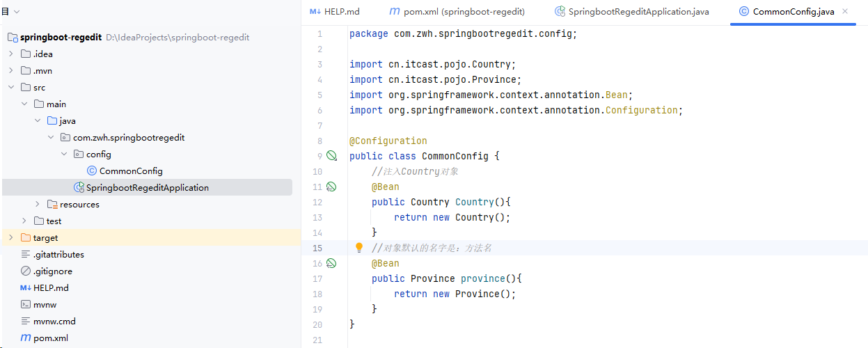Click the yellow light bulb intention icon

(x=359, y=248)
